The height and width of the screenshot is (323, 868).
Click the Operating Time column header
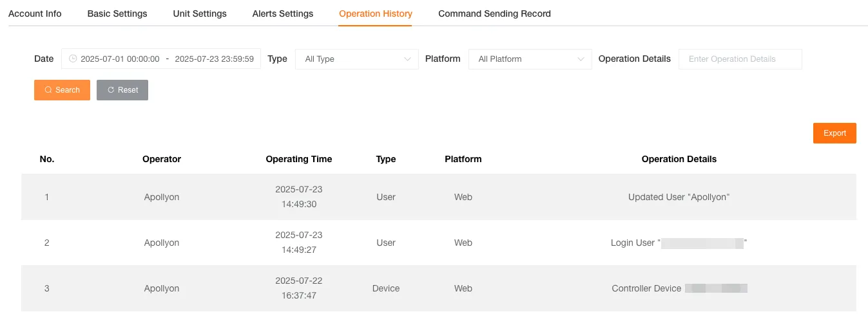click(x=299, y=159)
